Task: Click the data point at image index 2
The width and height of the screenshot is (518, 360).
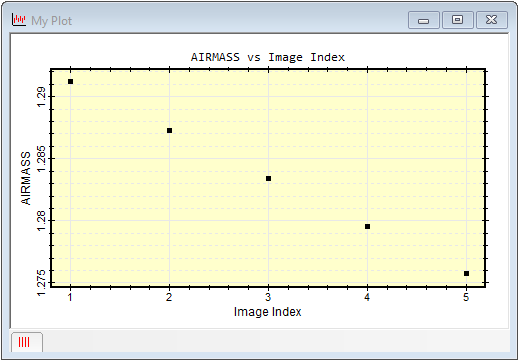Action: coord(169,131)
